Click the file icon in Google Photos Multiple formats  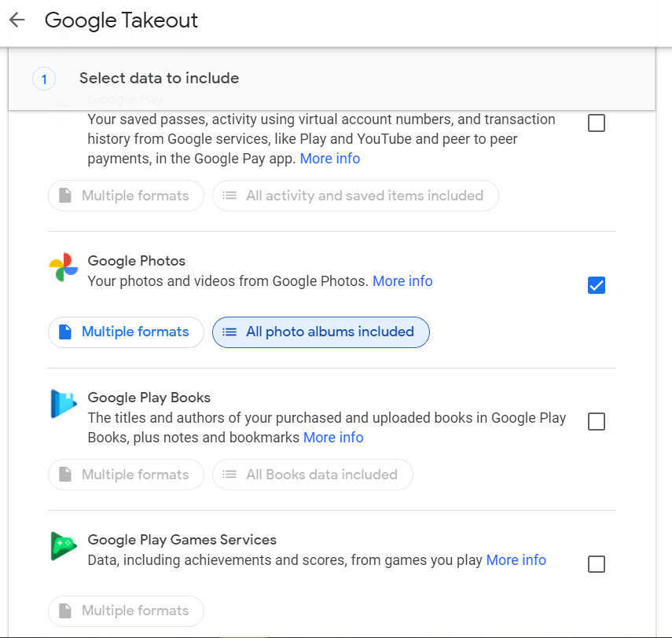pos(64,332)
